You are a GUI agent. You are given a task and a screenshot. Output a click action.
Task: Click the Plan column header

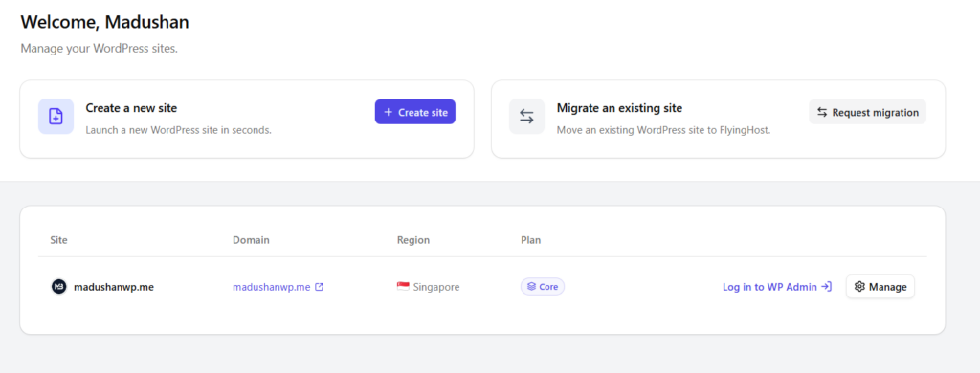pos(530,240)
